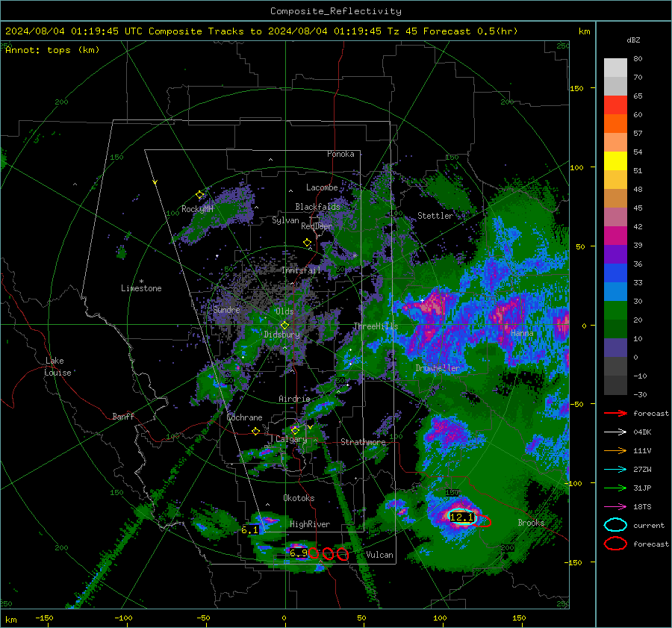Click the Sundre city label
Image resolution: width=672 pixels, height=628 pixels.
pyautogui.click(x=226, y=310)
